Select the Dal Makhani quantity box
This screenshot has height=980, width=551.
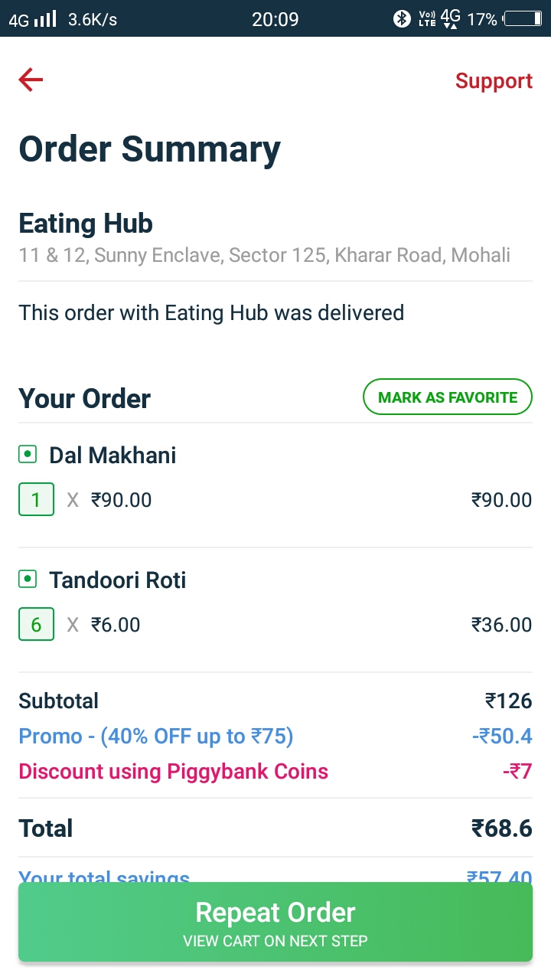point(36,500)
